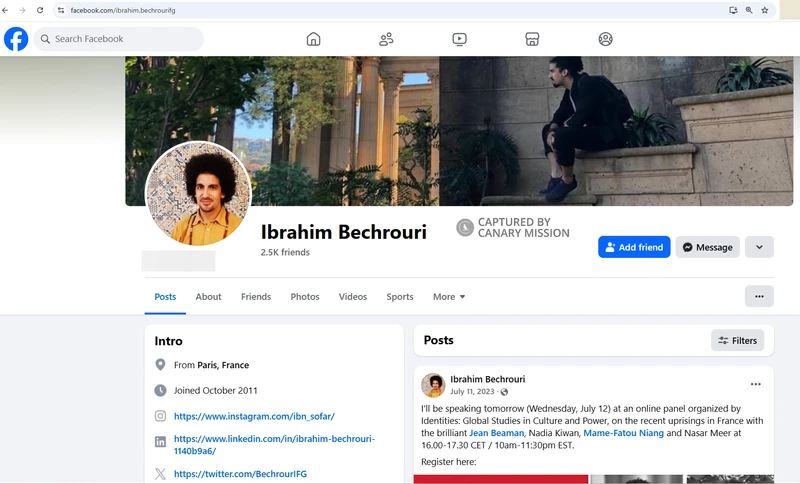This screenshot has height=484, width=800.
Task: Switch to the Videos tab
Action: (353, 297)
